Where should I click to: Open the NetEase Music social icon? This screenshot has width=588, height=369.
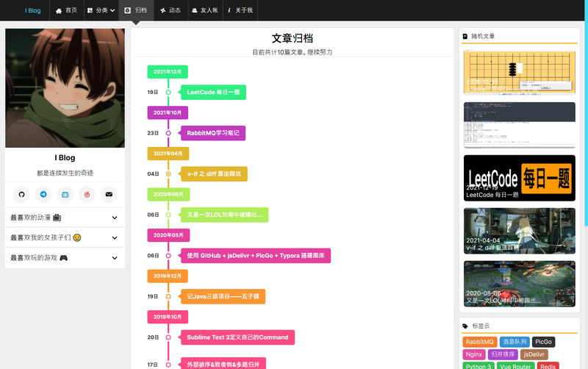[x=87, y=194]
